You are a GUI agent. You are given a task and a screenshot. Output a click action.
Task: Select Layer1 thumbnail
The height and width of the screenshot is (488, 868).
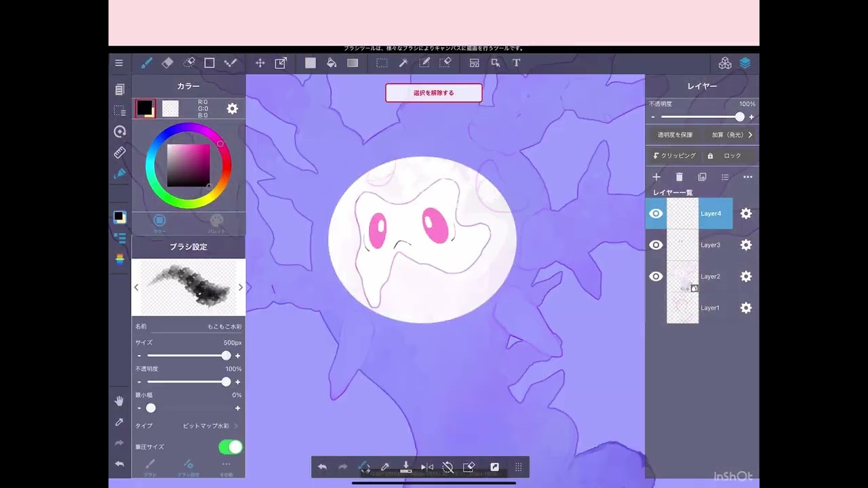[682, 308]
